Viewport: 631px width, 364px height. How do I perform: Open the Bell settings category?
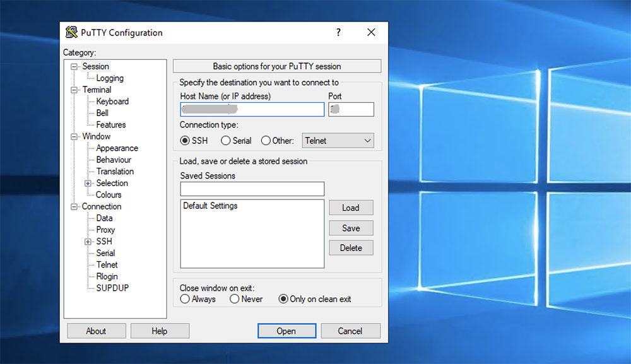(102, 113)
